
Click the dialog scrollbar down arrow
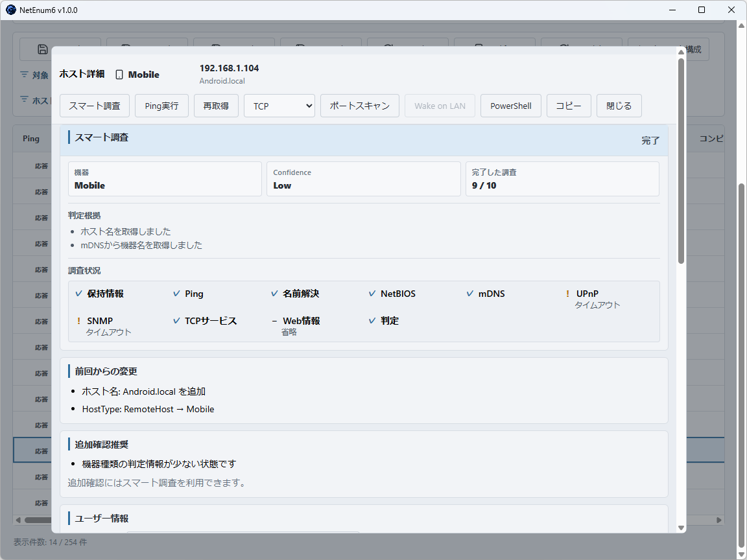[682, 528]
